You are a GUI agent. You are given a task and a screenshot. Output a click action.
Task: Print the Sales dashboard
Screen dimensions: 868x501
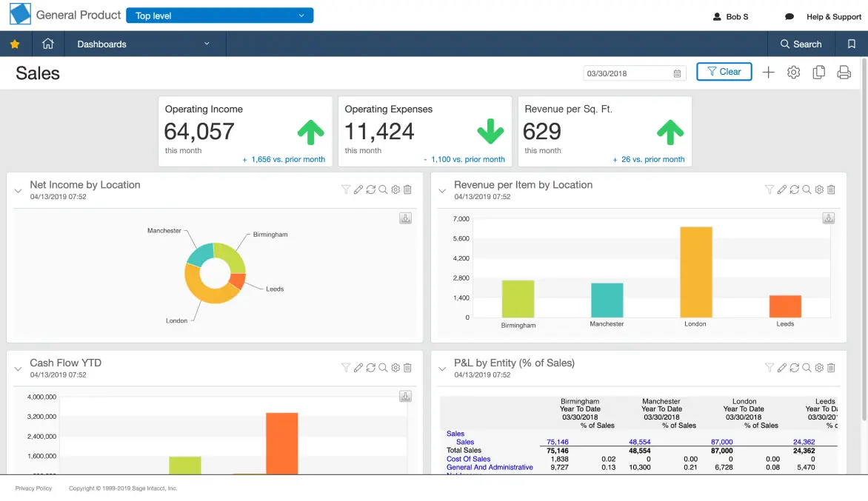[844, 73]
